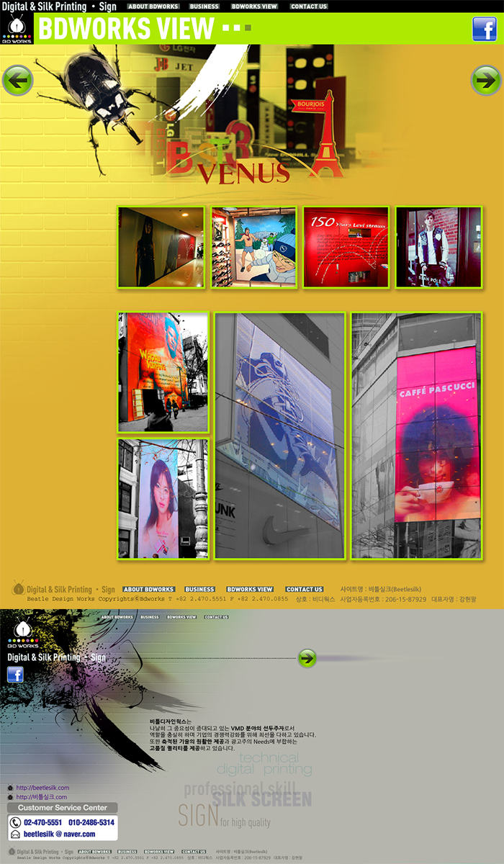Select ABOUT BDWORKS in the yellow page footer

pyautogui.click(x=148, y=589)
